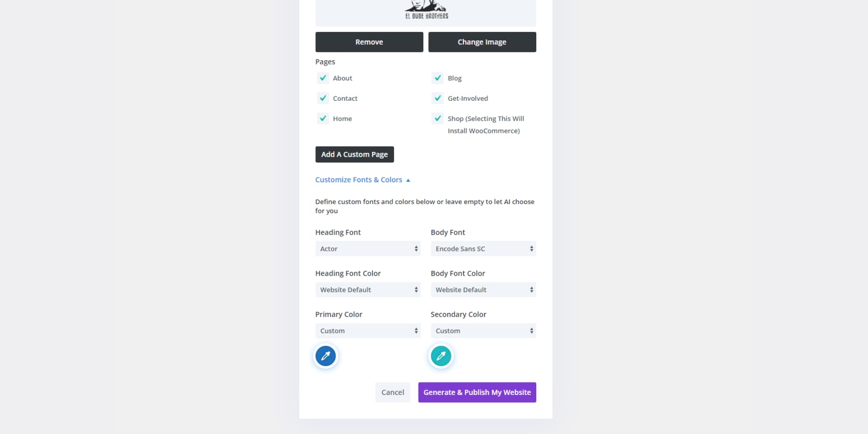Click the Heading Font stepper arrows

click(x=416, y=248)
